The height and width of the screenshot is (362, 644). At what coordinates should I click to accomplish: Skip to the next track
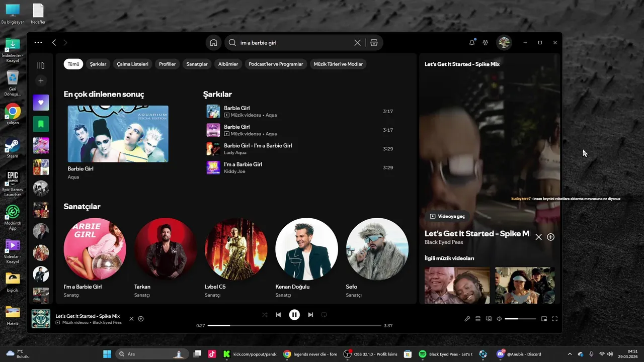(x=310, y=315)
